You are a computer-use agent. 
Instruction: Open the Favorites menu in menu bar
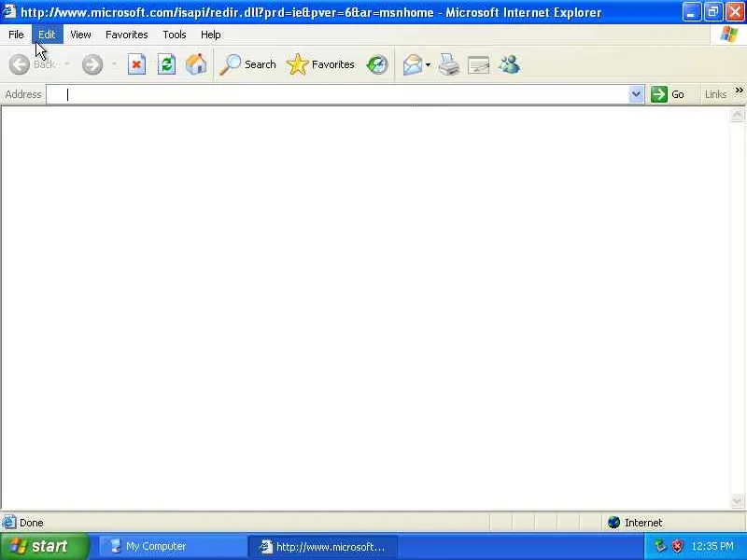[x=127, y=35]
